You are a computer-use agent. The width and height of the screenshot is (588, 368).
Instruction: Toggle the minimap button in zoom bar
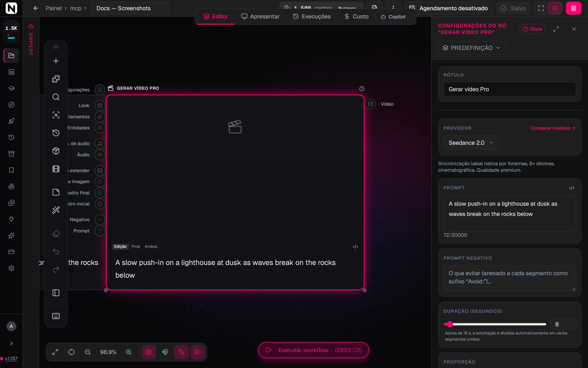(149, 352)
